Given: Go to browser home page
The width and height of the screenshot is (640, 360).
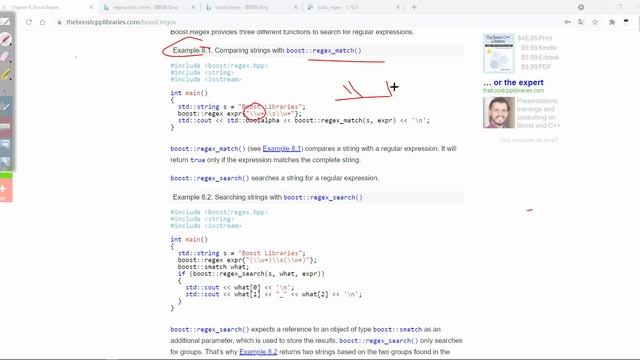Looking at the screenshot, I should click(42, 22).
